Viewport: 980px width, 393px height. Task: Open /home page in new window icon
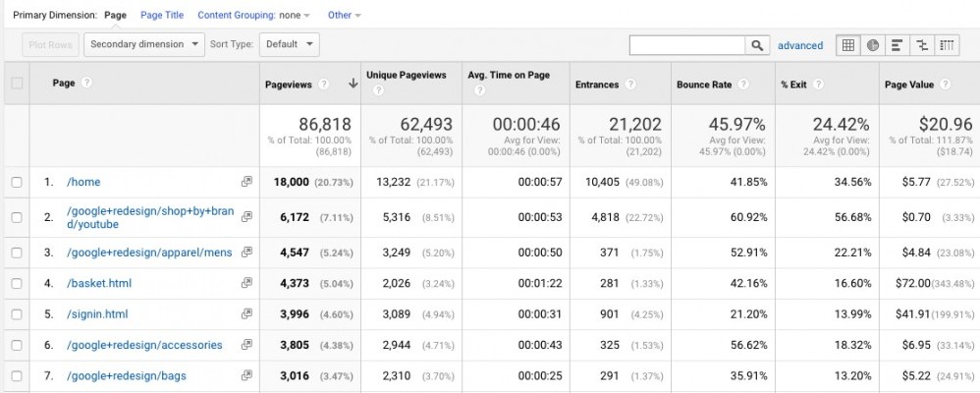[246, 182]
